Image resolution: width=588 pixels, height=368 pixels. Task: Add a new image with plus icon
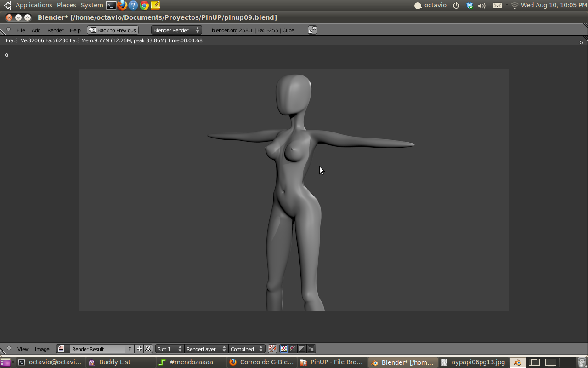pyautogui.click(x=140, y=349)
